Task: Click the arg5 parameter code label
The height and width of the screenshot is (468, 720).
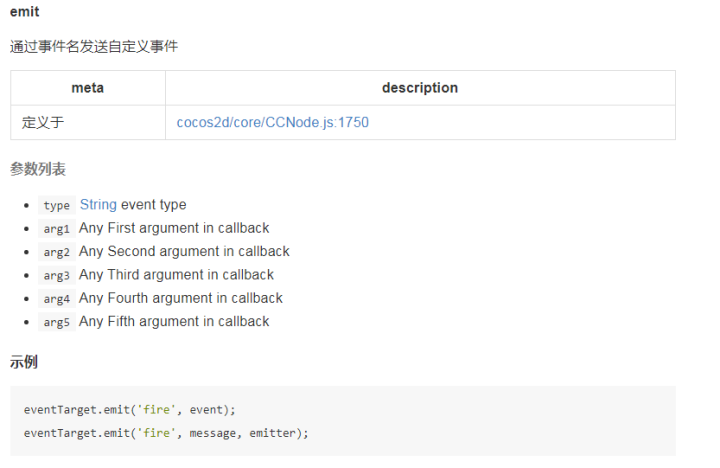Action: [x=57, y=322]
